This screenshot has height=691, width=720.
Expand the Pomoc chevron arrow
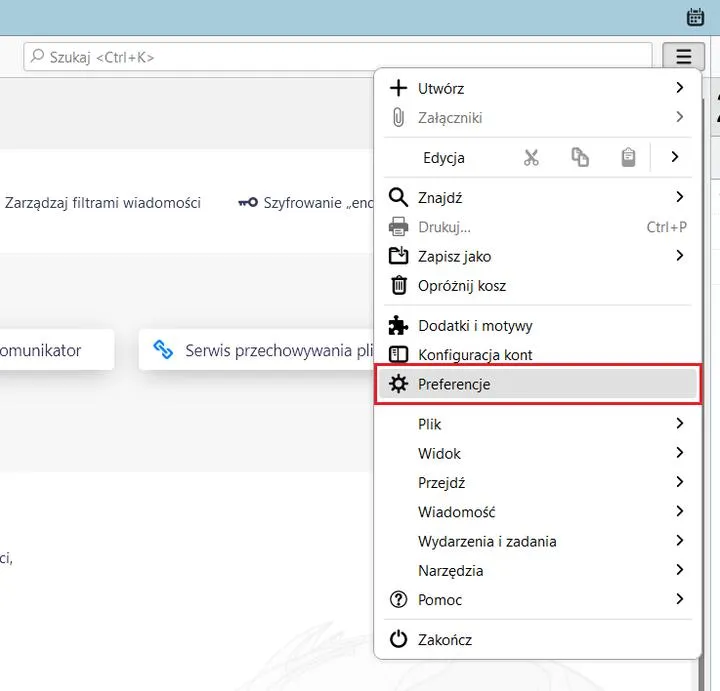[x=680, y=599]
